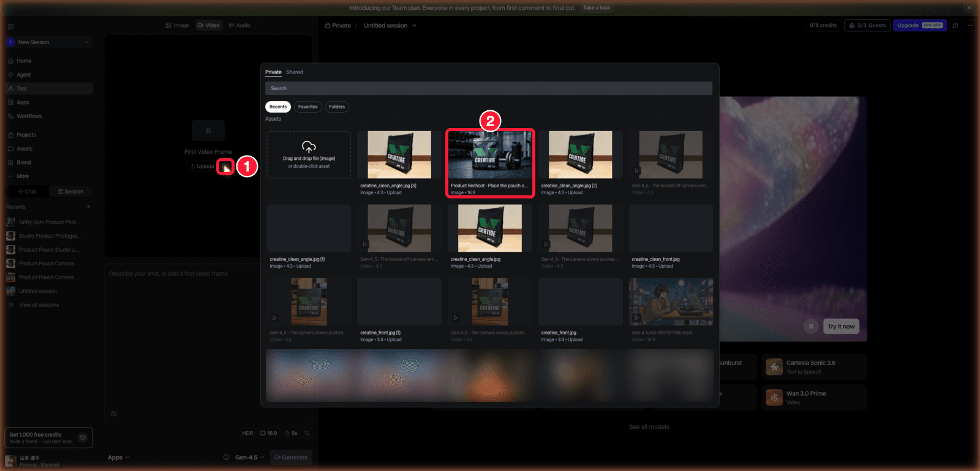Click the Upgrade button
Viewport: 980px width, 471px height.
pyautogui.click(x=920, y=25)
